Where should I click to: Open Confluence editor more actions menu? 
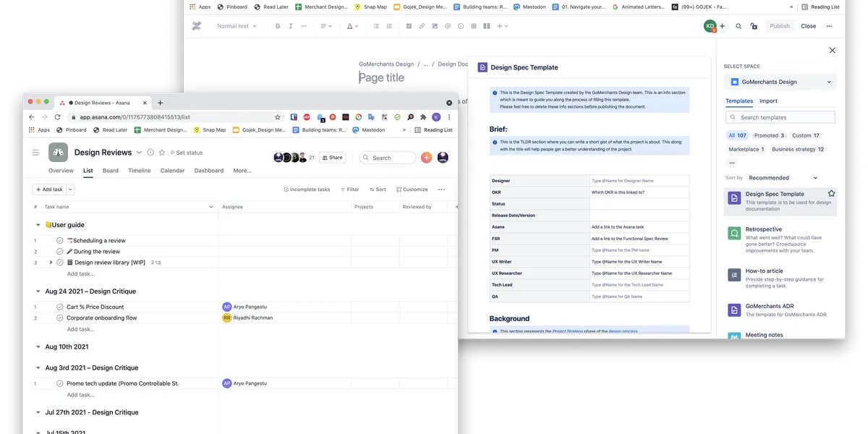point(829,26)
